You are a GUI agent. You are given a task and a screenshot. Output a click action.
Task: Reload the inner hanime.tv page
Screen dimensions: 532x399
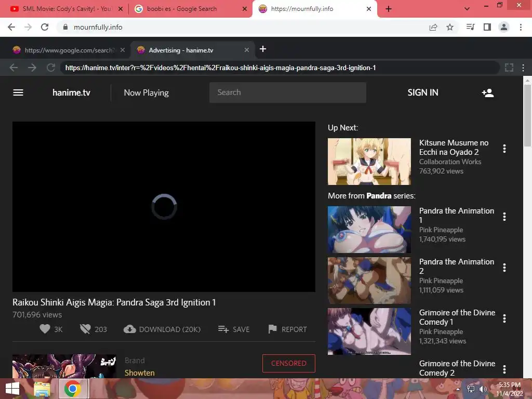[x=51, y=68]
